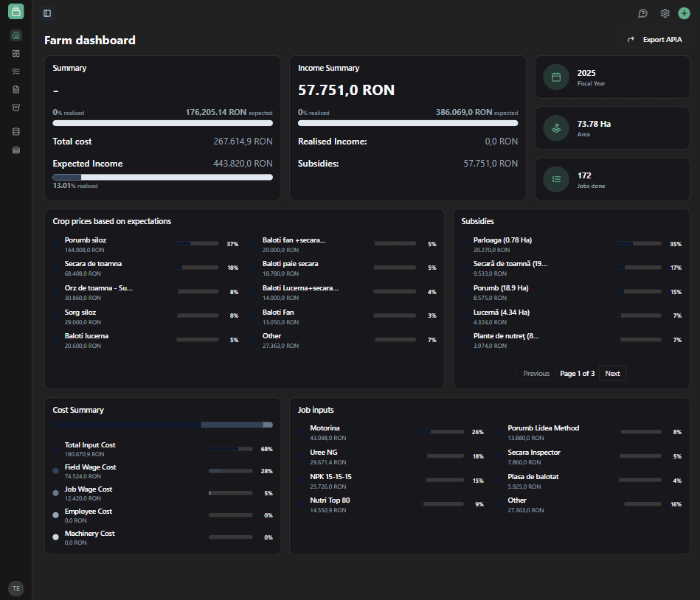Click the Previous subsidies page button

pos(536,374)
